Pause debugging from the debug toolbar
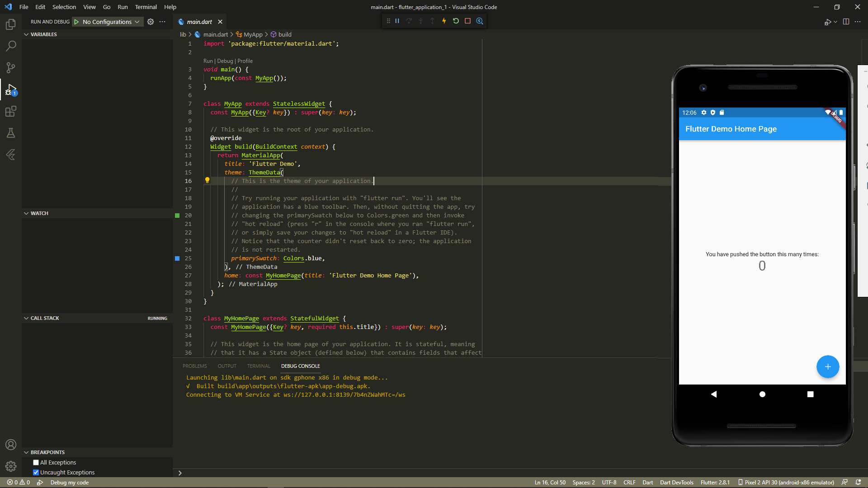This screenshot has height=488, width=868. point(397,21)
